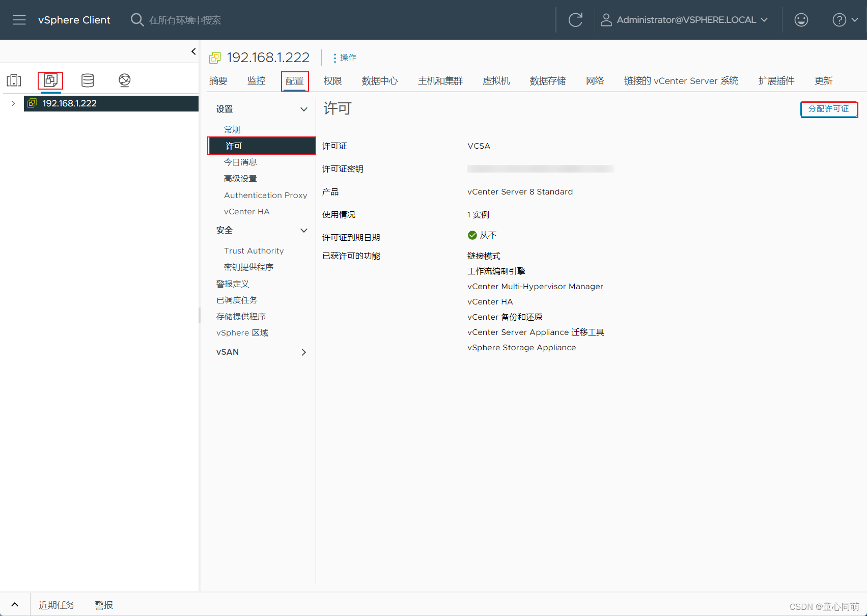Screen dimensions: 867x616
Task: Click the global search field
Action: 183,20
